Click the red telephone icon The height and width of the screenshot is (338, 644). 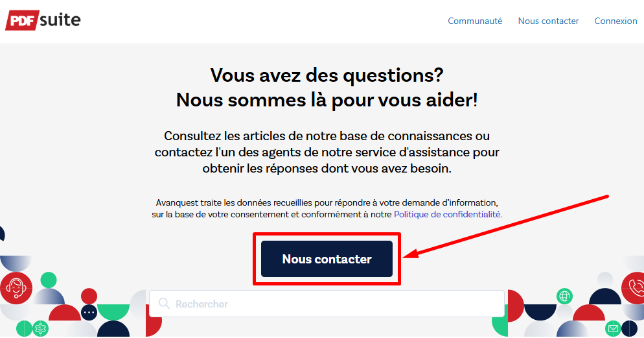(634, 287)
